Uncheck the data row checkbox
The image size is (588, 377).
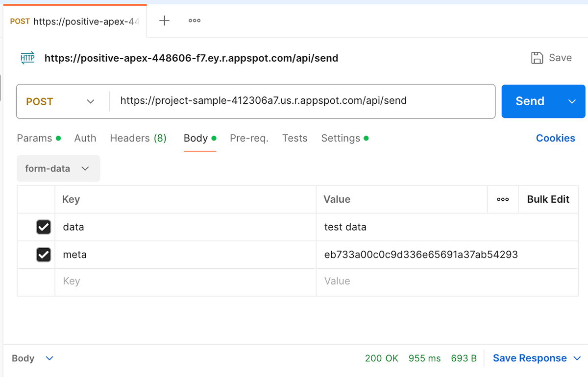[x=44, y=227]
